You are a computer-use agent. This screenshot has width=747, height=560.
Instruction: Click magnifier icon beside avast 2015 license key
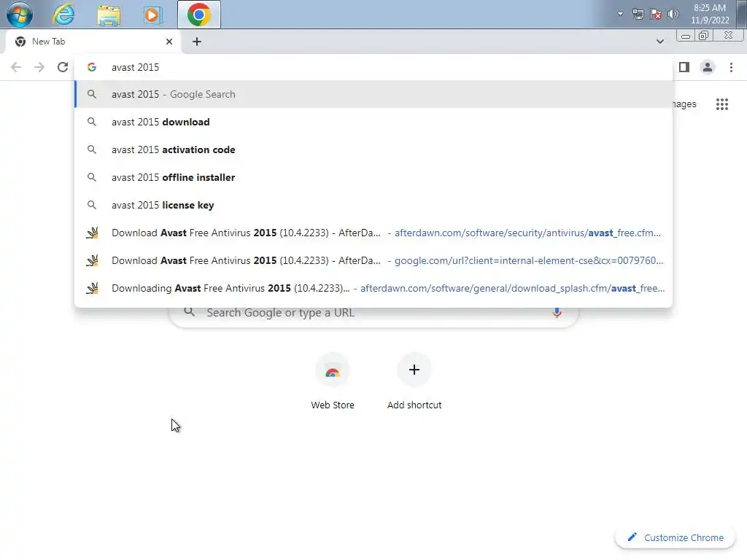coord(92,205)
